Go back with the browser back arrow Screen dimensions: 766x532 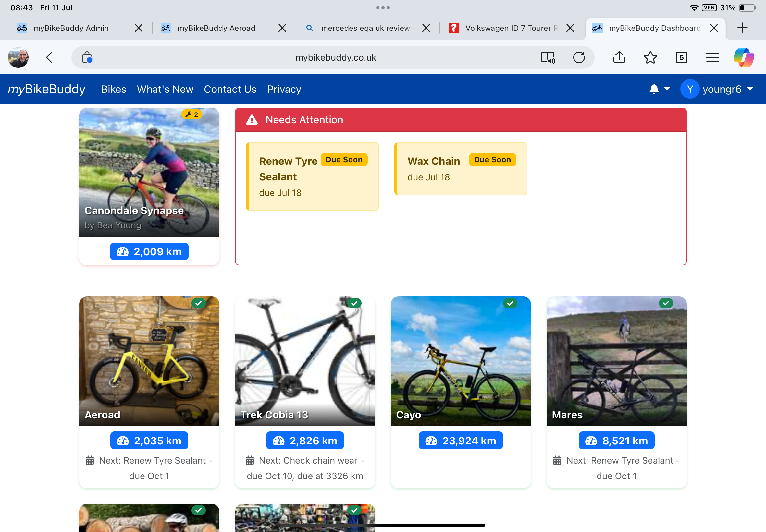click(49, 57)
